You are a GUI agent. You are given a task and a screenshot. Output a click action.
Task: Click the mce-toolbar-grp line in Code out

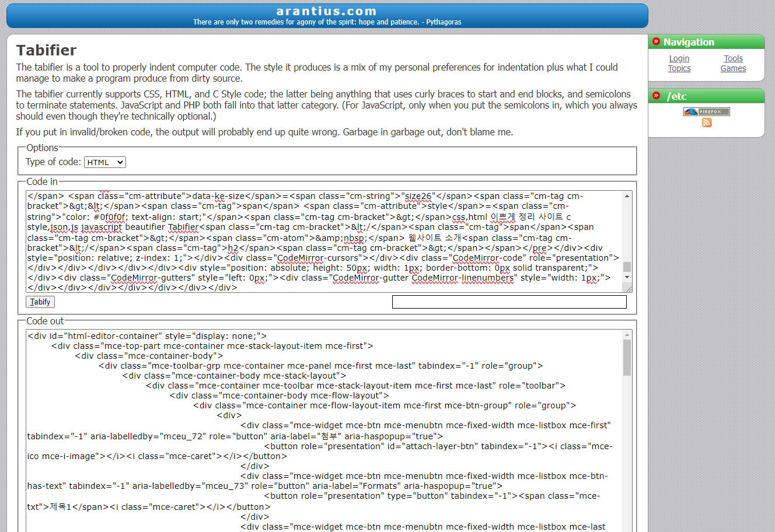pyautogui.click(x=321, y=366)
